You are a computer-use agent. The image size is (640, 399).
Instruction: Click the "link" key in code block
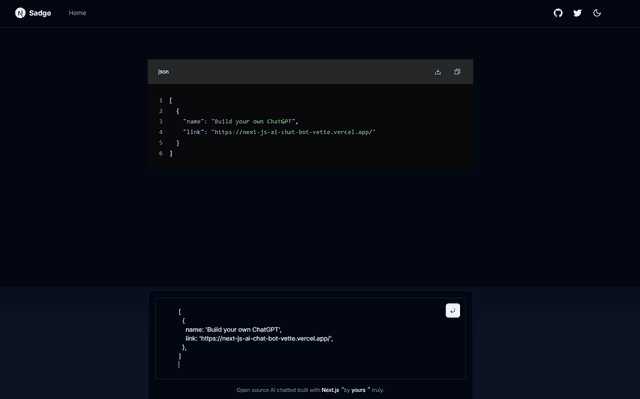[193, 132]
